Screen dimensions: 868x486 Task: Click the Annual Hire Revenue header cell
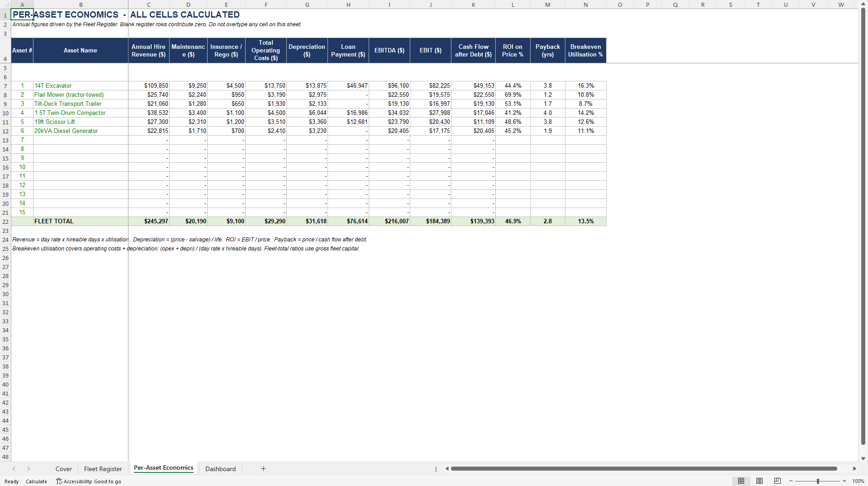pyautogui.click(x=149, y=51)
